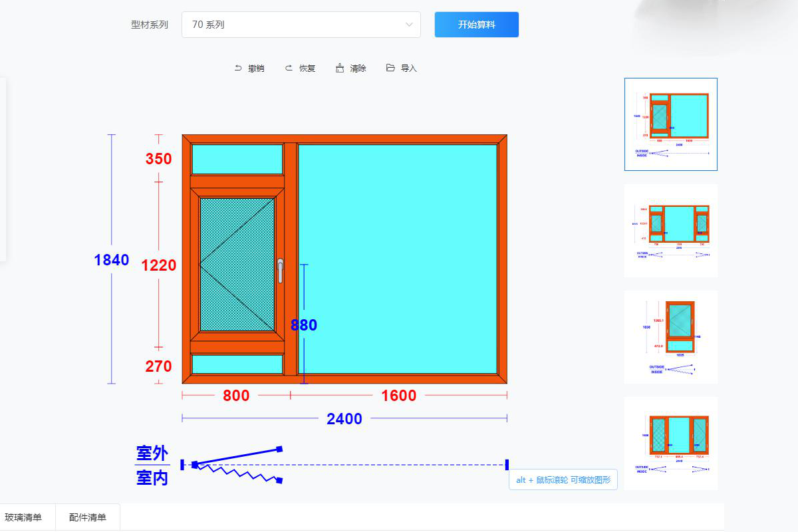Click the 2400 total width dimension
Viewport: 798px width, 532px height.
(x=343, y=419)
